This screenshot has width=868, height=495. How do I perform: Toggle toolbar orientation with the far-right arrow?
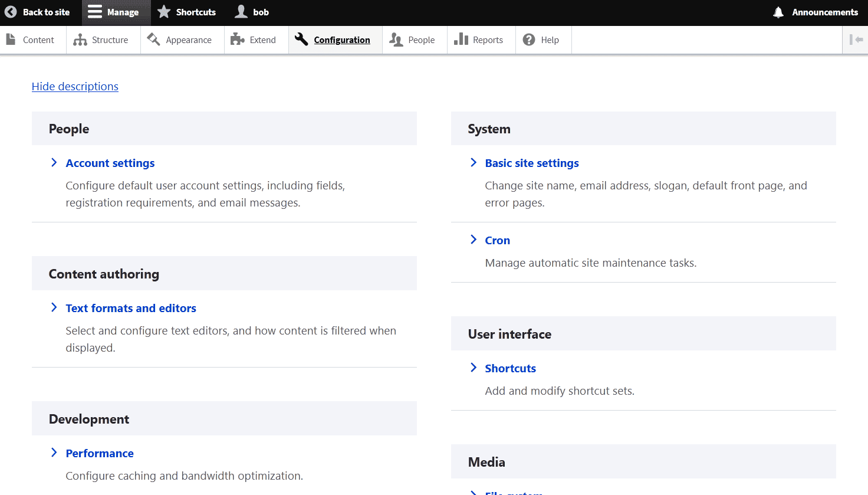coord(856,40)
